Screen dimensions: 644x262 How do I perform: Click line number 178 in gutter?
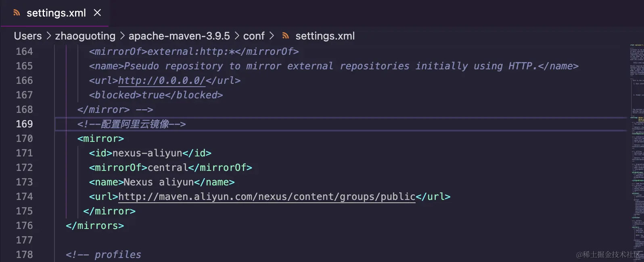[x=24, y=255]
